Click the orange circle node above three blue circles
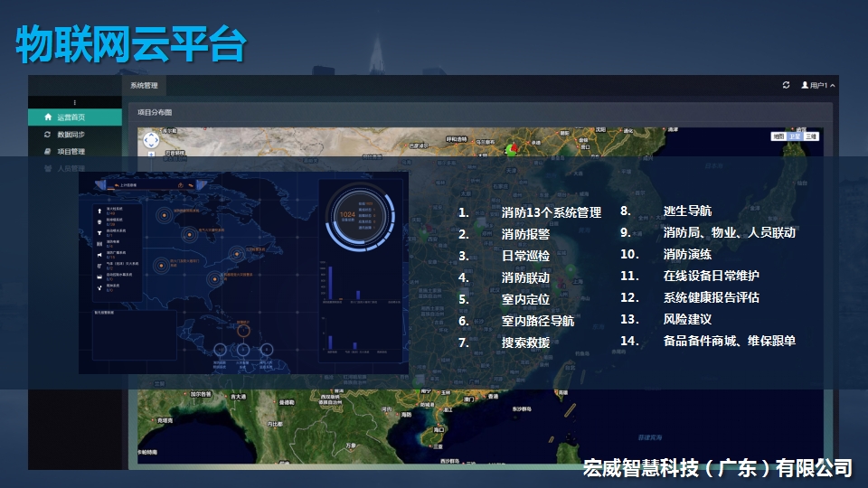This screenshot has width=868, height=488. [243, 331]
